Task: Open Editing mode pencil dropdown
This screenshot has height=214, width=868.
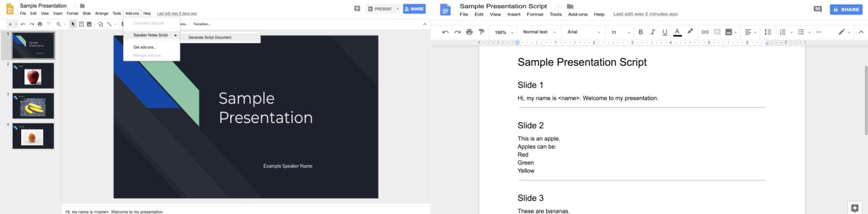Action: tap(844, 32)
